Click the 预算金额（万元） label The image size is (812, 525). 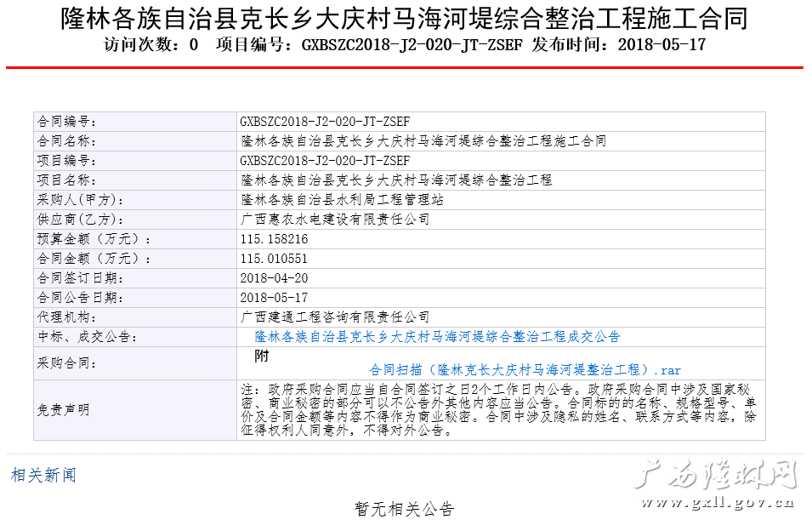click(x=94, y=239)
